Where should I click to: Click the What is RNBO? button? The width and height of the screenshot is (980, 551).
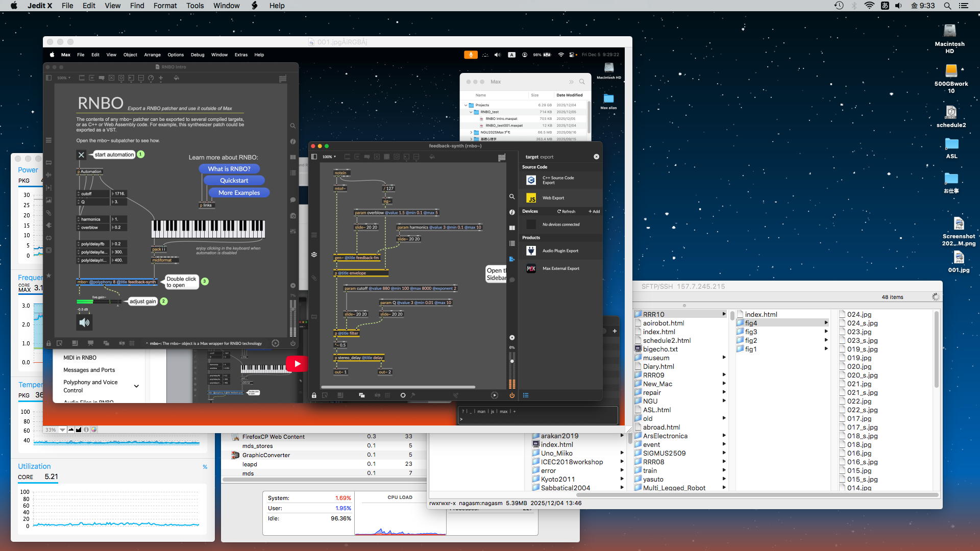click(x=229, y=169)
